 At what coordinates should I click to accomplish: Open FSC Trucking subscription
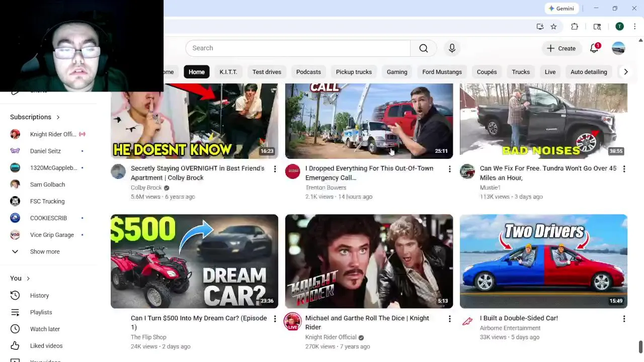48,201
